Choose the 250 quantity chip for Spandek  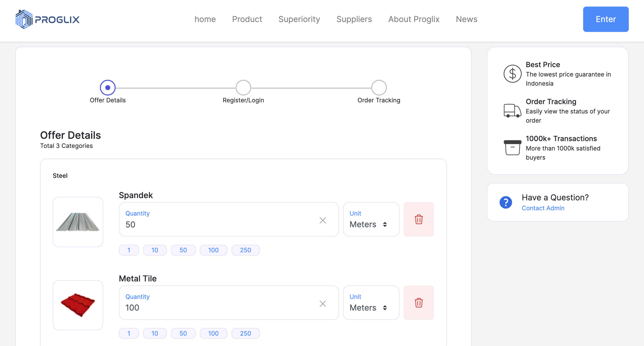(x=245, y=250)
